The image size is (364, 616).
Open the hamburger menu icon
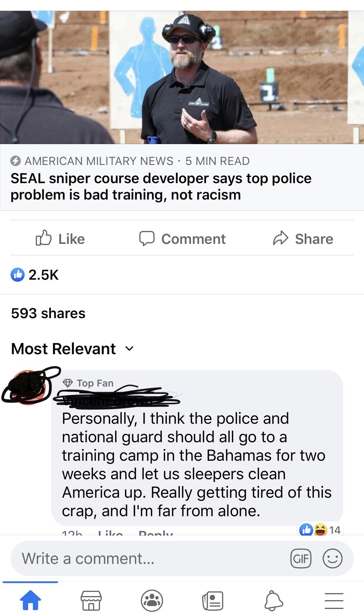(x=334, y=600)
